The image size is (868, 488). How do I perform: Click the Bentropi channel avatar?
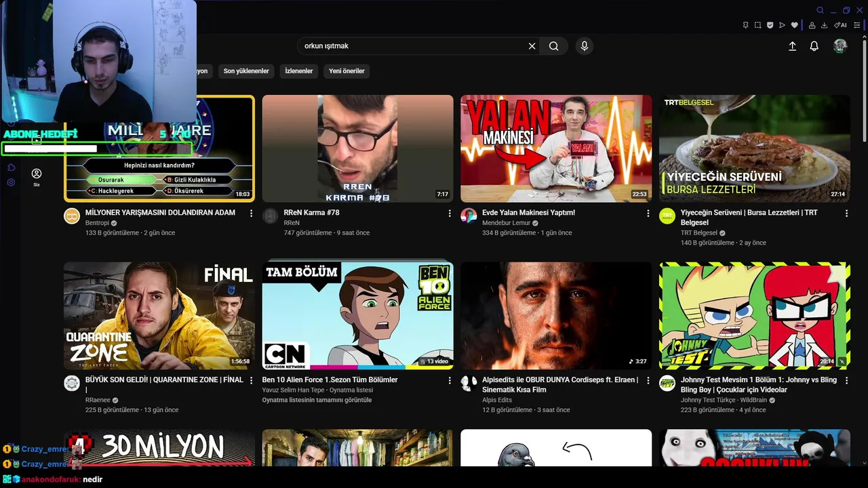[72, 216]
